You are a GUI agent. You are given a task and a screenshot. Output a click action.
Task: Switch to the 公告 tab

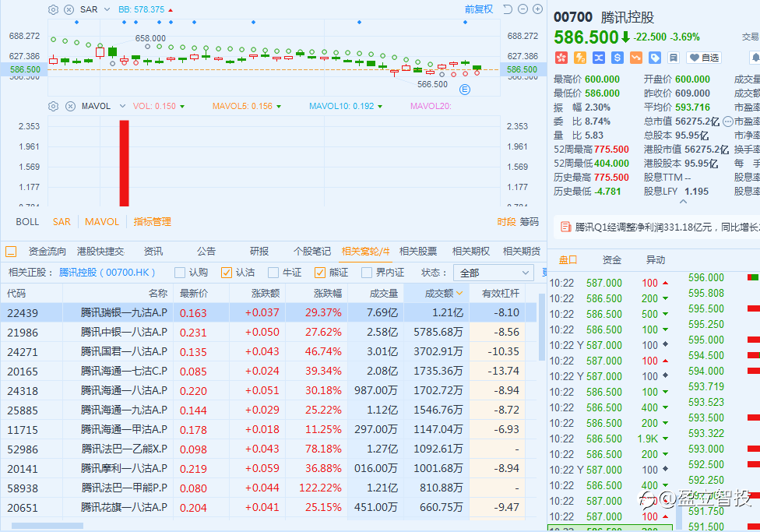[x=206, y=252]
